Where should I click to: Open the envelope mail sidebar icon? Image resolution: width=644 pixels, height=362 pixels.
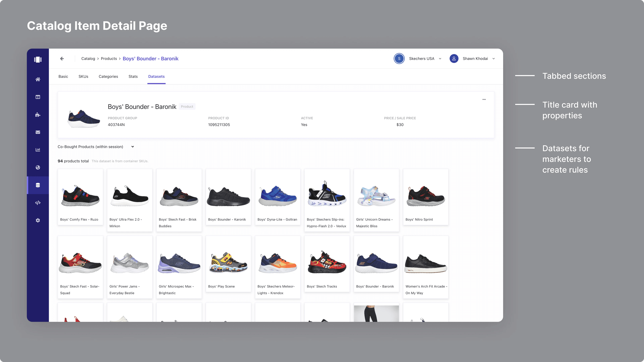[38, 132]
